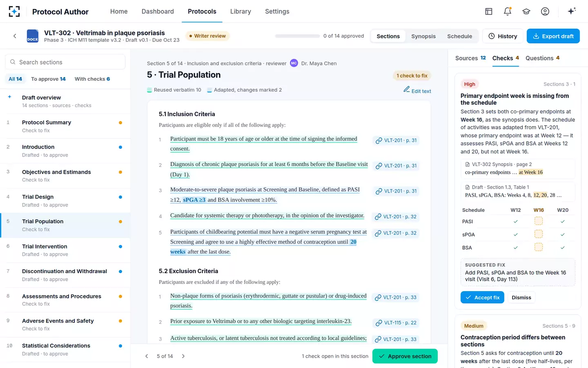
Task: Open the Questions tab
Action: (x=542, y=58)
